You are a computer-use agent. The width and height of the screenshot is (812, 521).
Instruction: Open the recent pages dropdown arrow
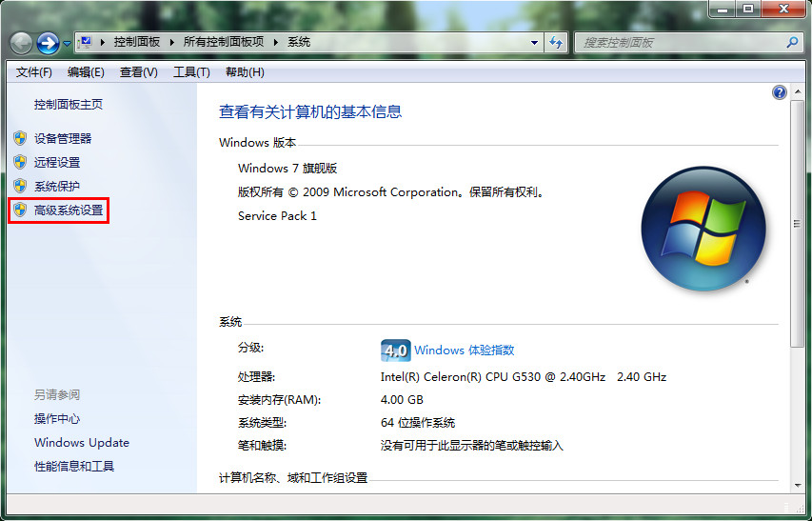(x=67, y=44)
